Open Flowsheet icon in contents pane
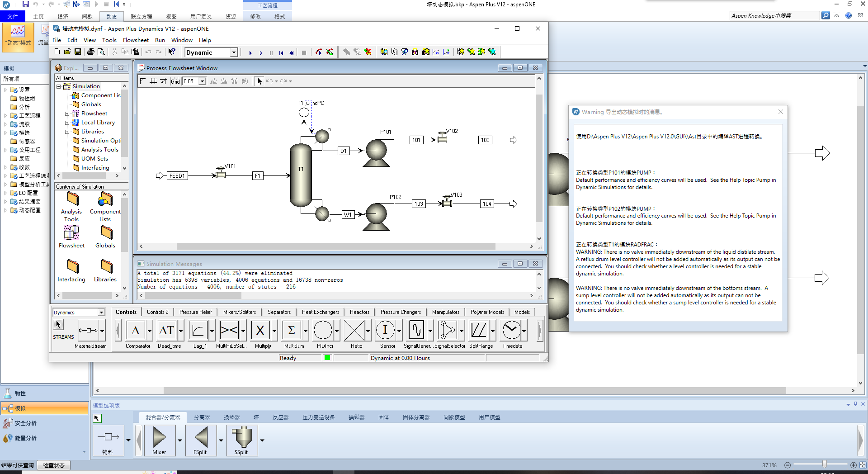 click(x=71, y=233)
